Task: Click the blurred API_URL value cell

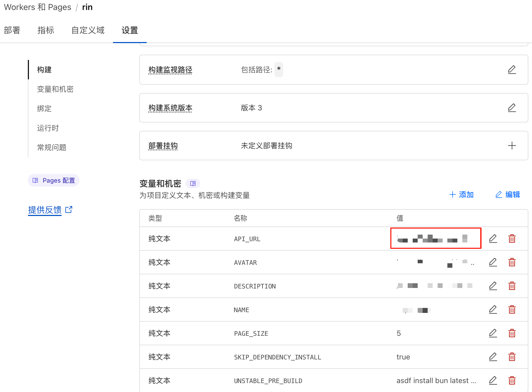Action: click(436, 238)
